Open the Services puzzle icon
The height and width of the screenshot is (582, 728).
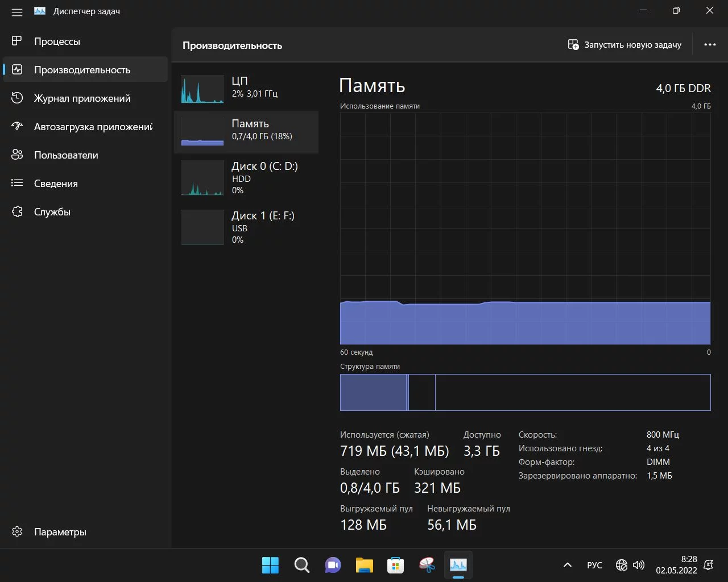[x=17, y=211]
